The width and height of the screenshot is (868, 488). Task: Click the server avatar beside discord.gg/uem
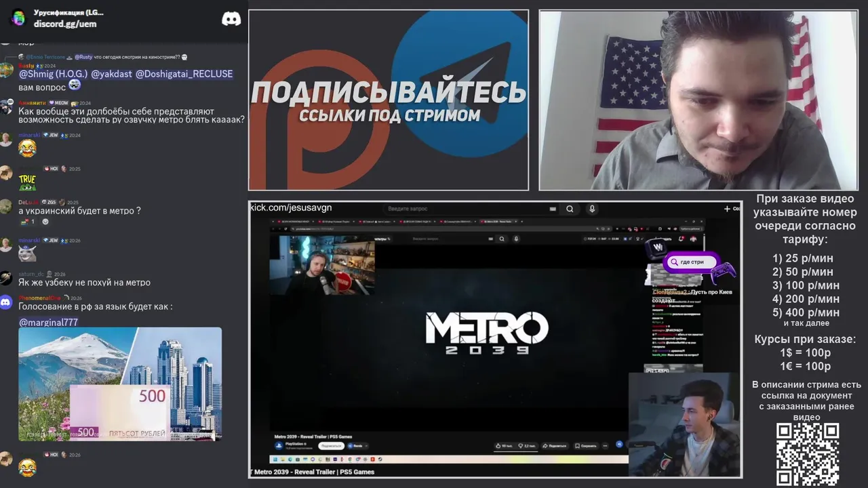click(x=18, y=18)
